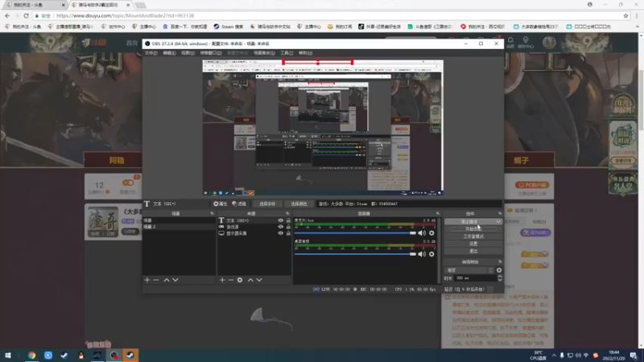
Task: Move the selected source down
Action: pyautogui.click(x=259, y=280)
